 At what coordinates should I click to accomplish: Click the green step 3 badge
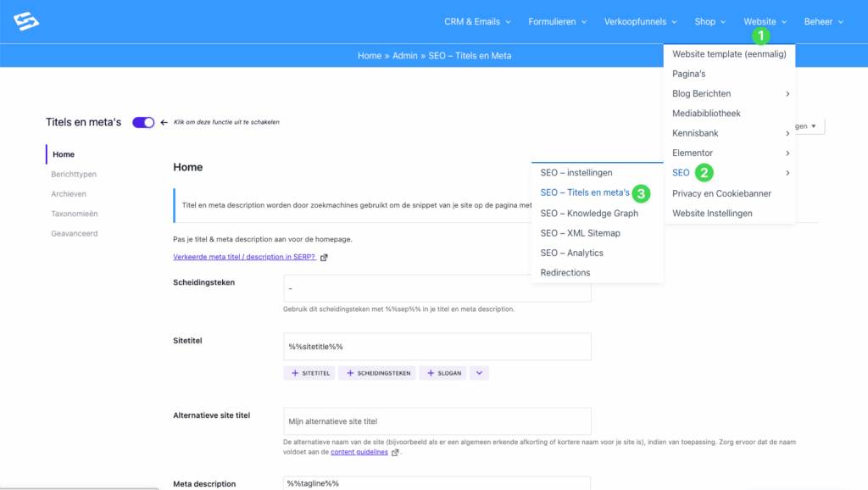[642, 193]
